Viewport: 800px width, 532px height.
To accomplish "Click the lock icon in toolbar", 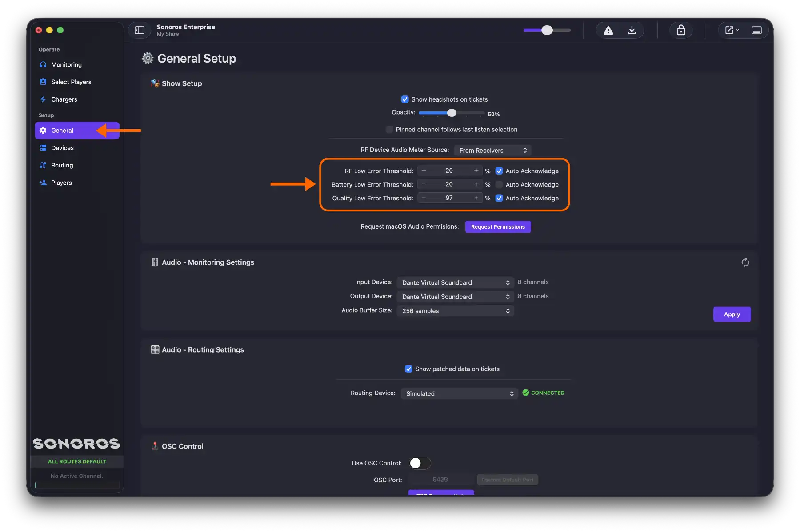I will click(x=681, y=30).
